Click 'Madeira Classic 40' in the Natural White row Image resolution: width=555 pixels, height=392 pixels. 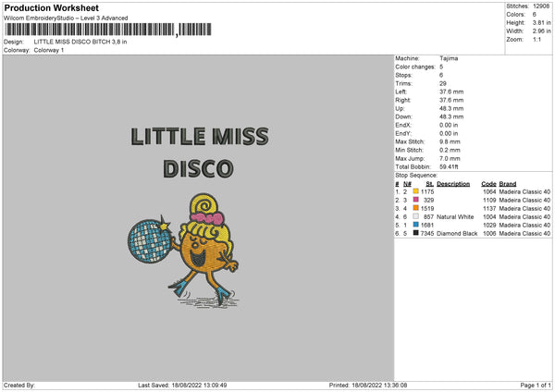click(x=524, y=217)
